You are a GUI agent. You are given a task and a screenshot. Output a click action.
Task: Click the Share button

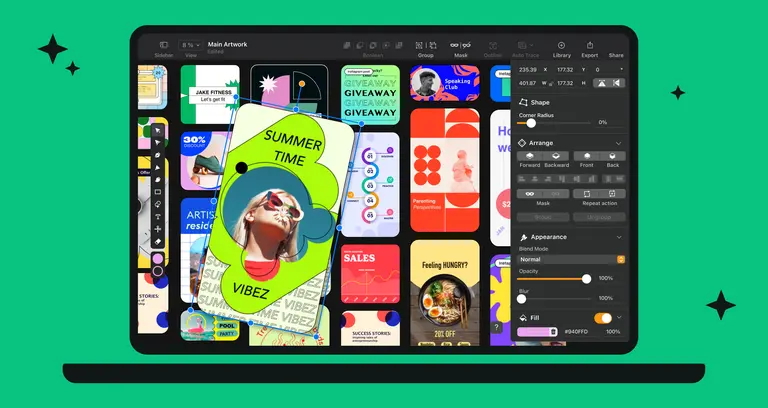tap(616, 55)
